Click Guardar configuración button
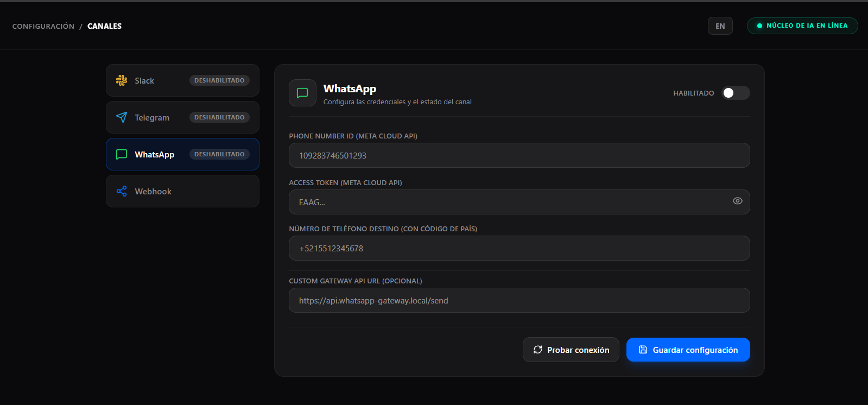This screenshot has height=405, width=868. click(688, 350)
